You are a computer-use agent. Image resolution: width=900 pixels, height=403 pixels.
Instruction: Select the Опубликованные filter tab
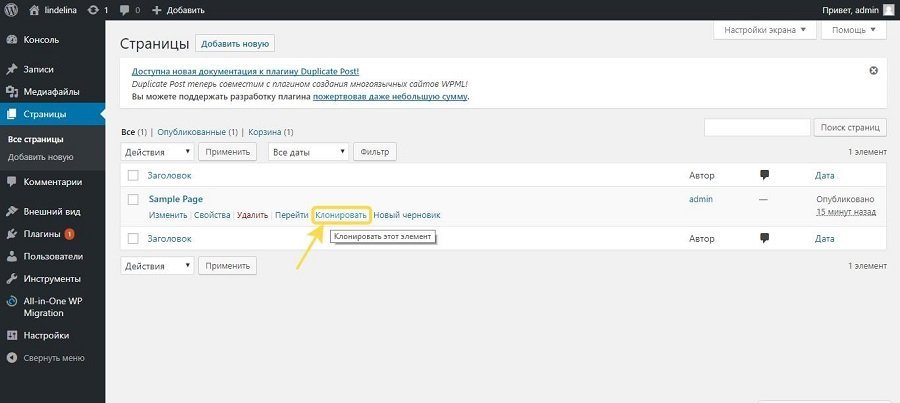tap(192, 132)
